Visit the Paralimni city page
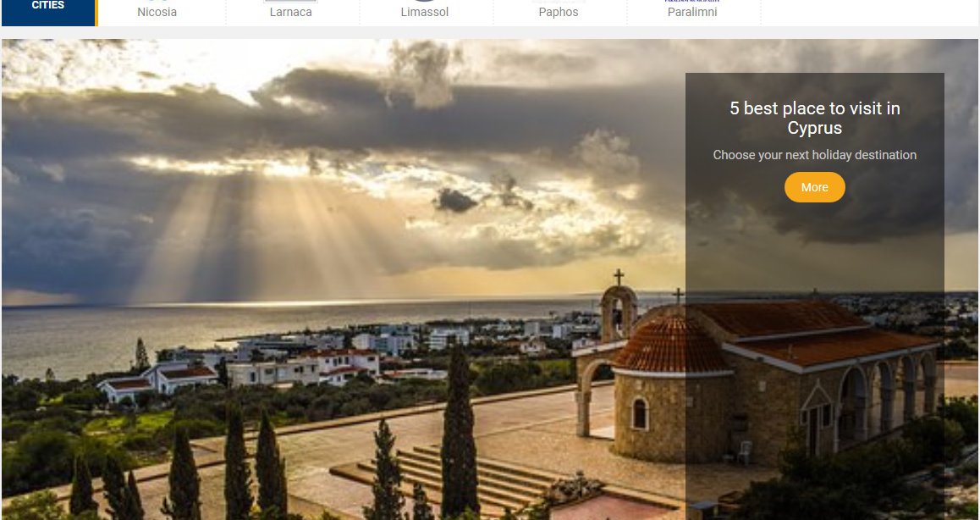980x520 pixels. (692, 13)
